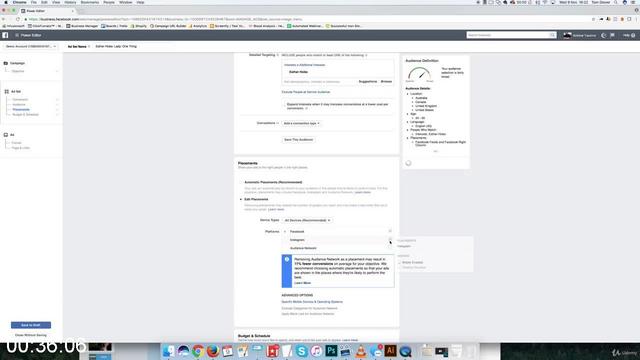The height and width of the screenshot is (360, 640).
Task: Reload the page with Chrome refresh icon
Action: [x=18, y=19]
